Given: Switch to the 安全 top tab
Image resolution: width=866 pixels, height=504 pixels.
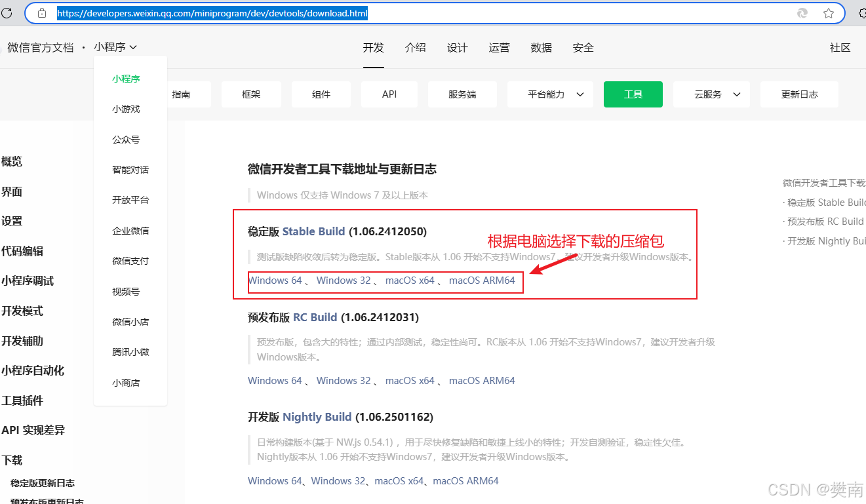Looking at the screenshot, I should coord(583,47).
